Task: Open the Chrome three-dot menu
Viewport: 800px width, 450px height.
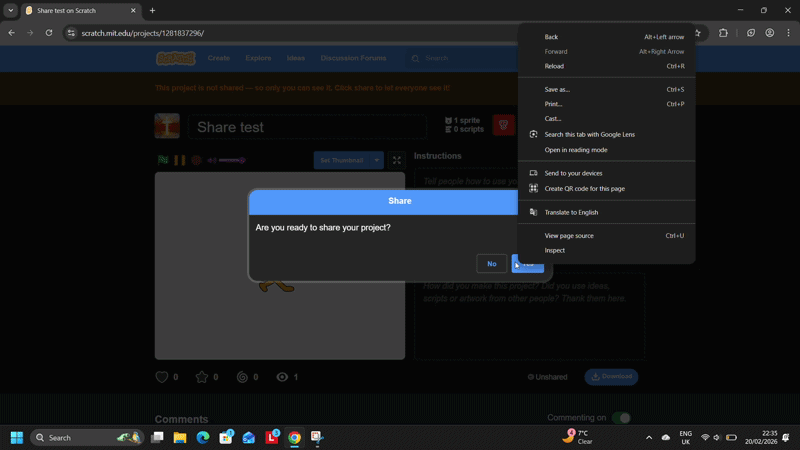Action: click(x=788, y=33)
